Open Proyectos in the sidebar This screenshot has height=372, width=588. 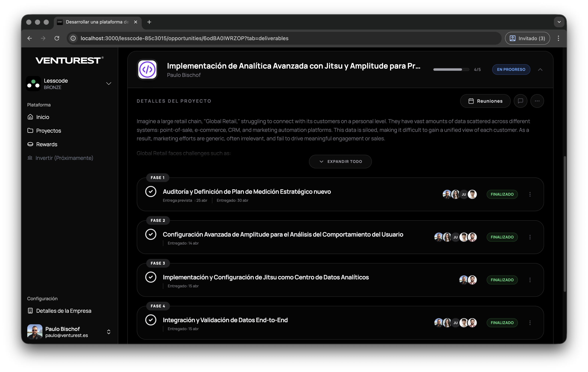coord(49,131)
